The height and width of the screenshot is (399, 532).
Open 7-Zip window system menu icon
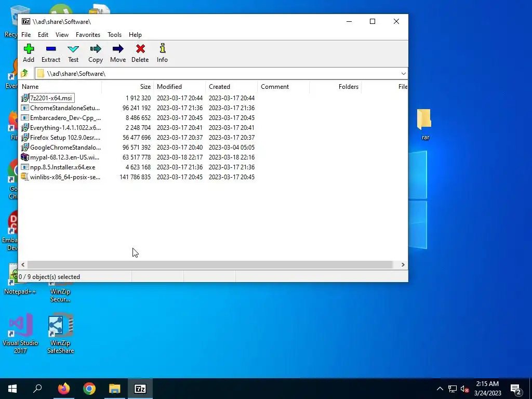coord(26,21)
